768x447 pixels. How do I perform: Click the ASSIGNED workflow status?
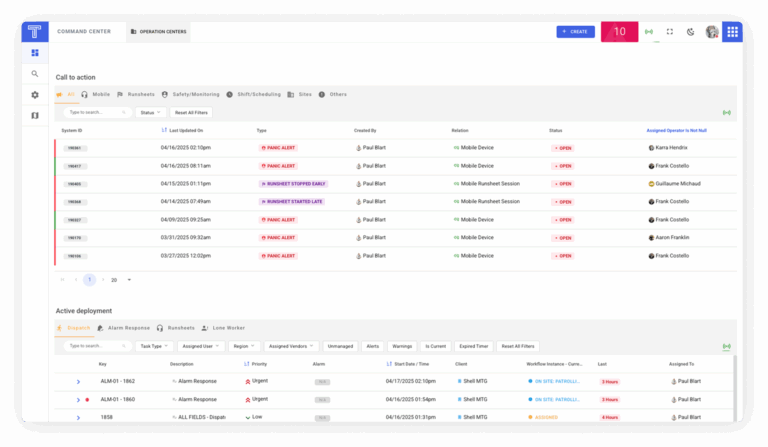point(543,418)
